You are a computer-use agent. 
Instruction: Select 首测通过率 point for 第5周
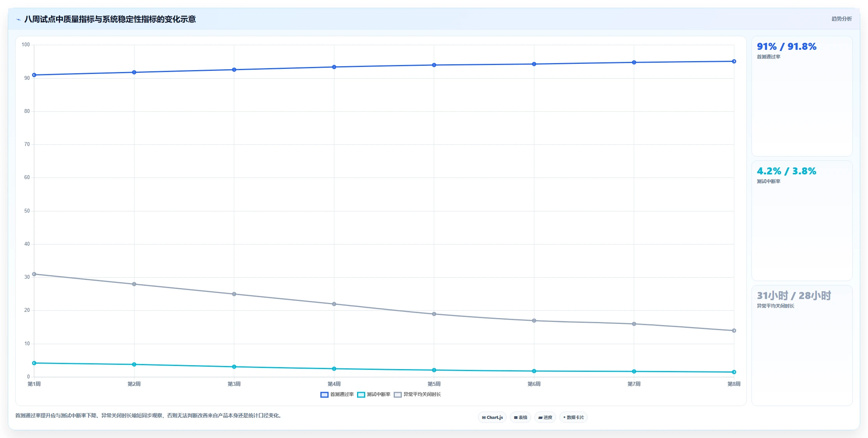coord(434,65)
